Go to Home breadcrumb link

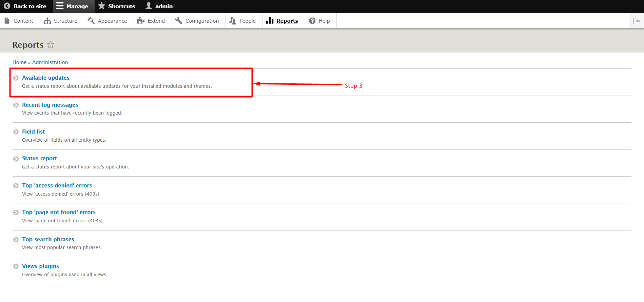pos(19,62)
